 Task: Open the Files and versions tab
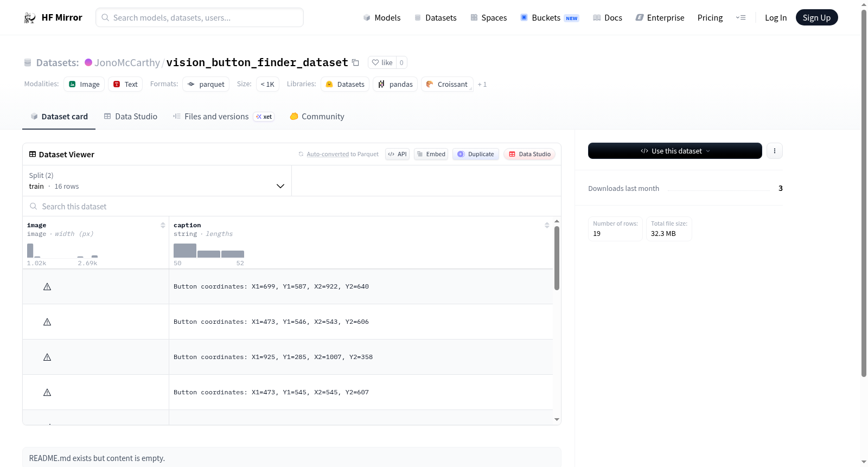click(x=224, y=117)
